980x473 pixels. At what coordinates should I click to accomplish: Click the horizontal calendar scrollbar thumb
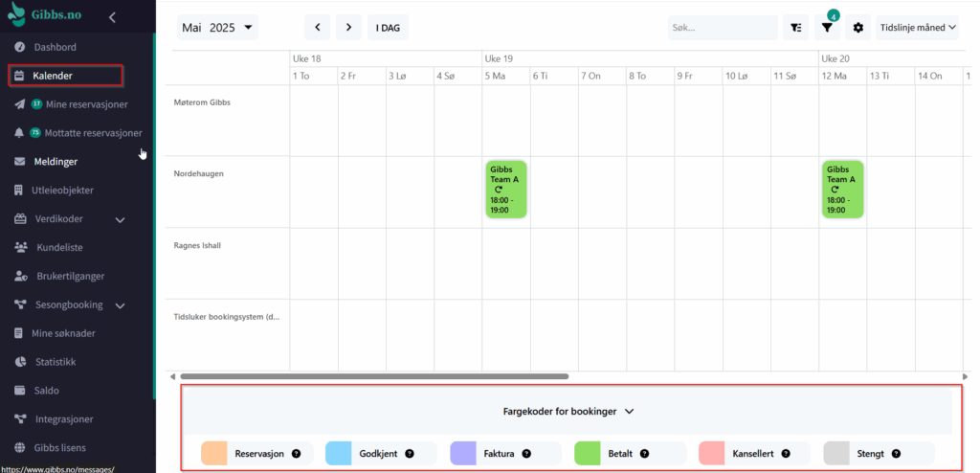(x=374, y=376)
